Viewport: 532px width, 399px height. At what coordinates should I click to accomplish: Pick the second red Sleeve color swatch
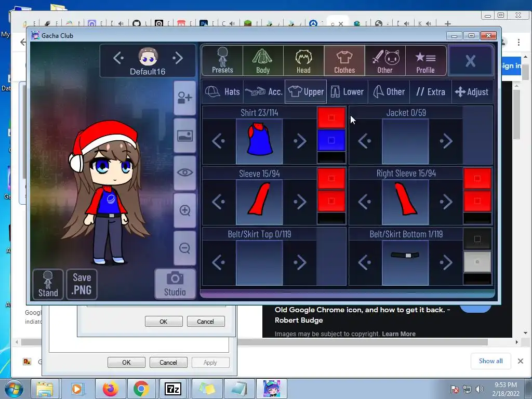[331, 201]
